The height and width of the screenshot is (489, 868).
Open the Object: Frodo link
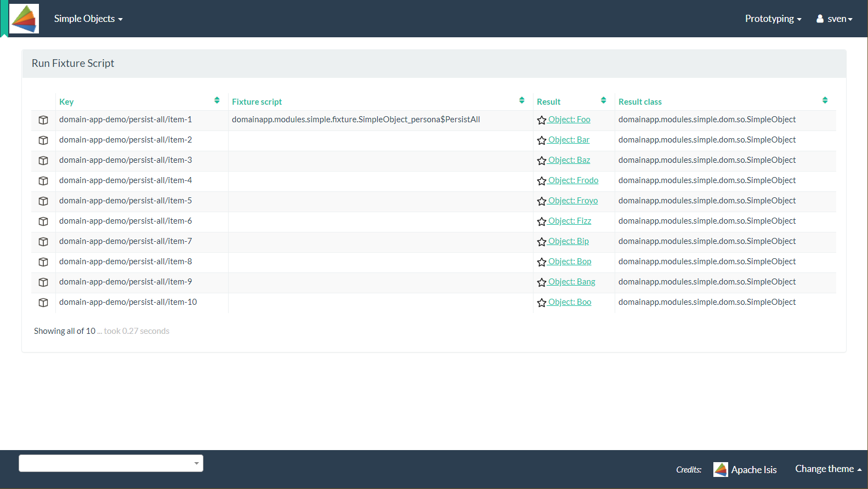point(573,180)
